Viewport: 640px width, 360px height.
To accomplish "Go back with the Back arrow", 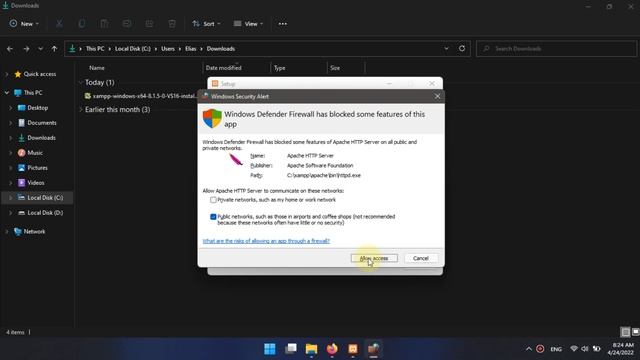I will (x=10, y=49).
